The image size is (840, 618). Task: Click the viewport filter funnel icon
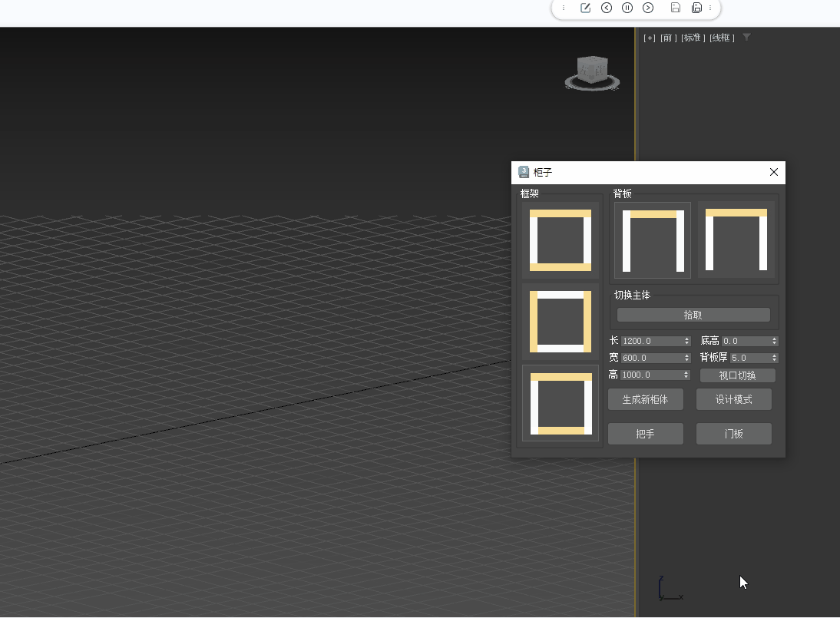[746, 38]
